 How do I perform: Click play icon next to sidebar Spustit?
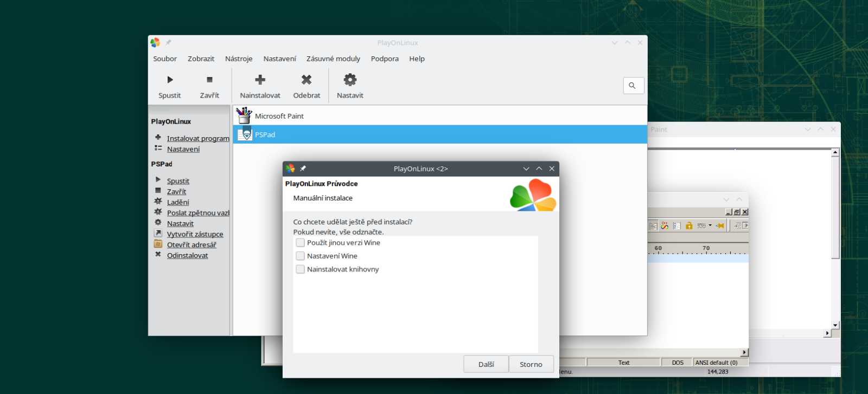(x=158, y=180)
